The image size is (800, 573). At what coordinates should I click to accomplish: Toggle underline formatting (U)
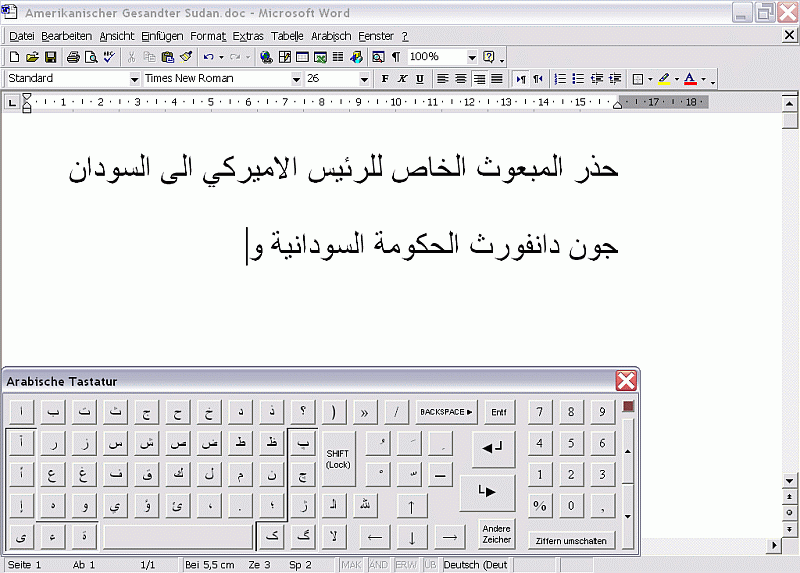pyautogui.click(x=419, y=79)
